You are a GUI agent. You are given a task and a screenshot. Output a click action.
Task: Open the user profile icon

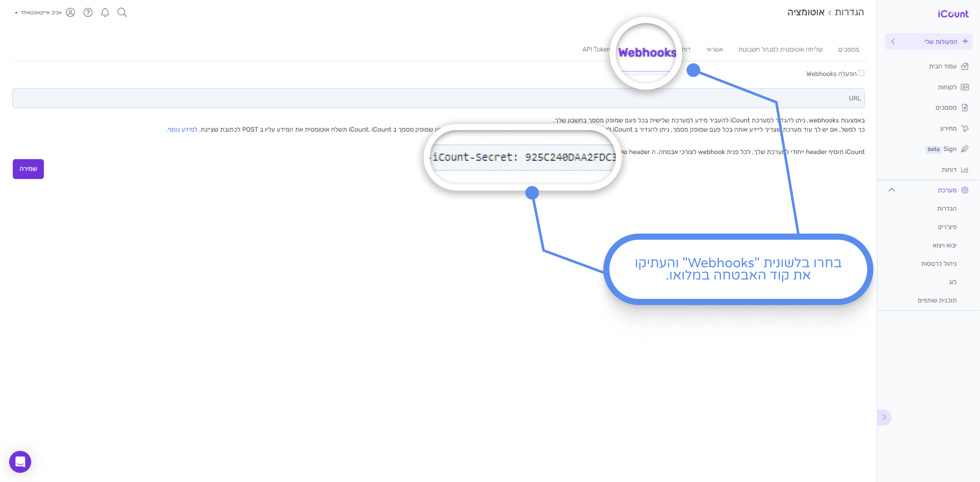70,12
